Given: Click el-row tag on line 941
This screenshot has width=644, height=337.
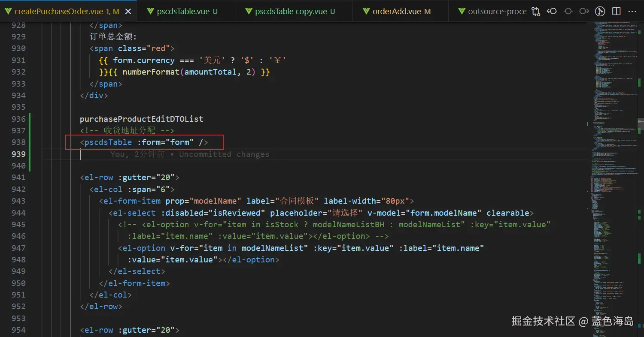Looking at the screenshot, I should 99,178.
